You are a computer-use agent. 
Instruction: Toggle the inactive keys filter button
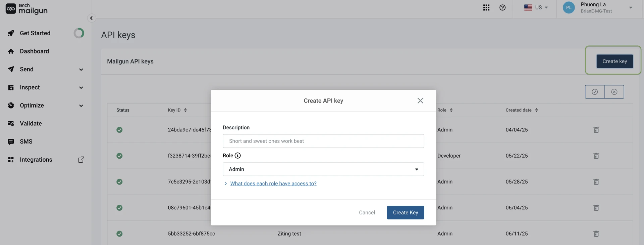tap(614, 92)
